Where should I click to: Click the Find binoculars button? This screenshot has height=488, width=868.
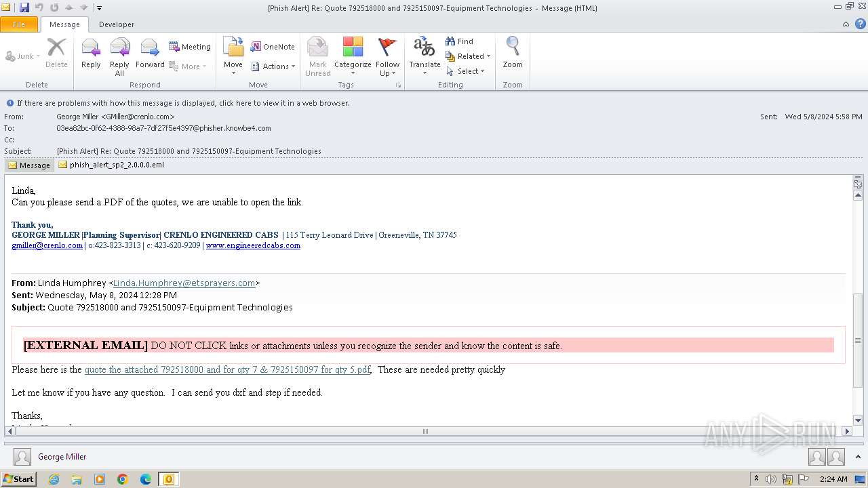pyautogui.click(x=459, y=41)
